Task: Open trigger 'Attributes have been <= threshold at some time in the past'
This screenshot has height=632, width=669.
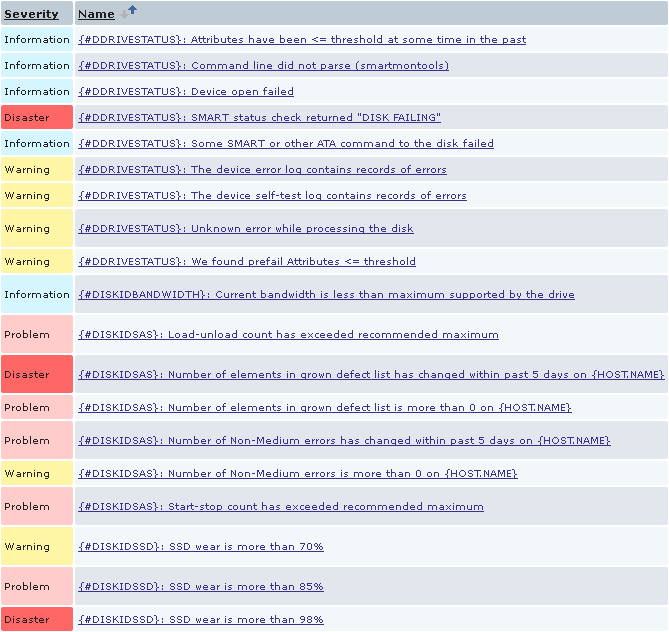Action: coord(302,40)
